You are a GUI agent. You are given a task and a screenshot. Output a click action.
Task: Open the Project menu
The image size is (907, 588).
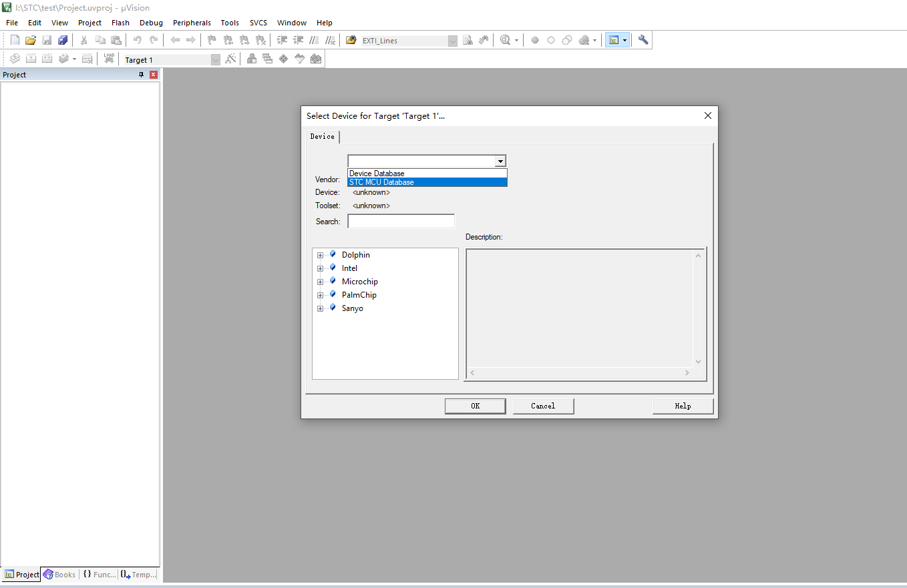(x=90, y=23)
